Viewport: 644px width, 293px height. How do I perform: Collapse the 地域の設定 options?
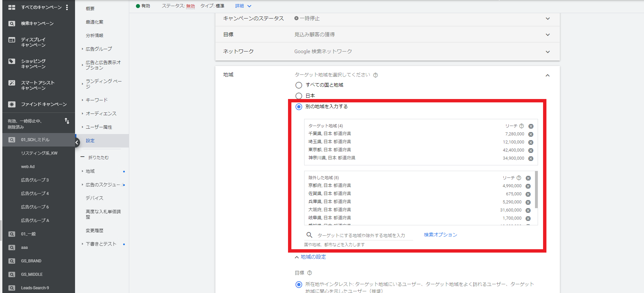[310, 257]
